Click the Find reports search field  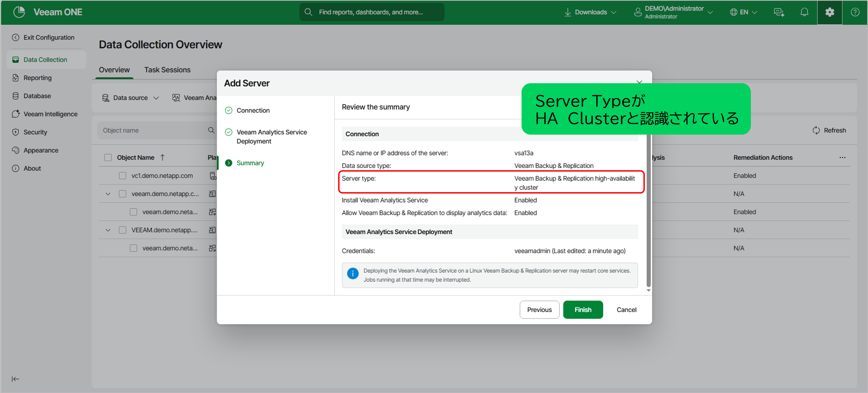point(371,12)
